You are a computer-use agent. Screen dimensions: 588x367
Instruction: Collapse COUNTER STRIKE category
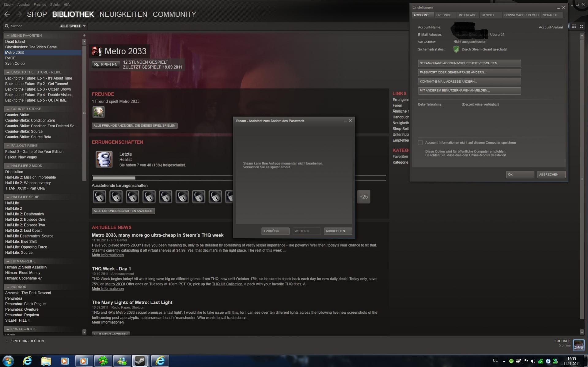(8, 109)
